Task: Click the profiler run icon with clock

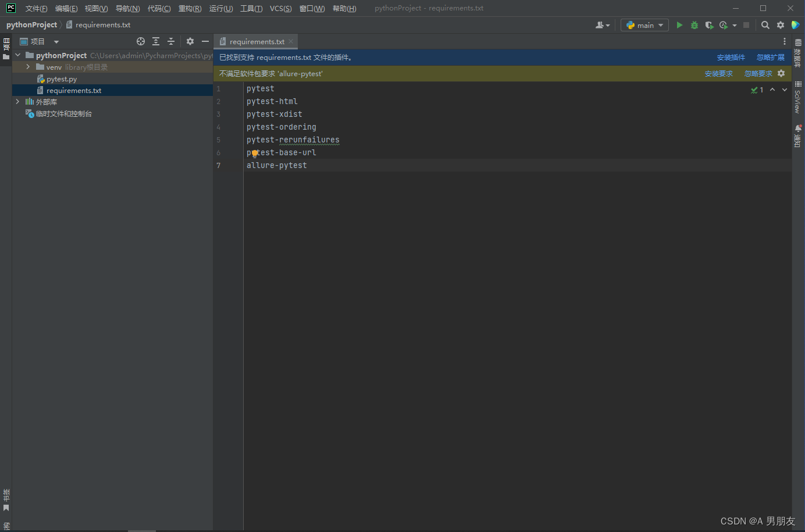Action: pos(724,25)
